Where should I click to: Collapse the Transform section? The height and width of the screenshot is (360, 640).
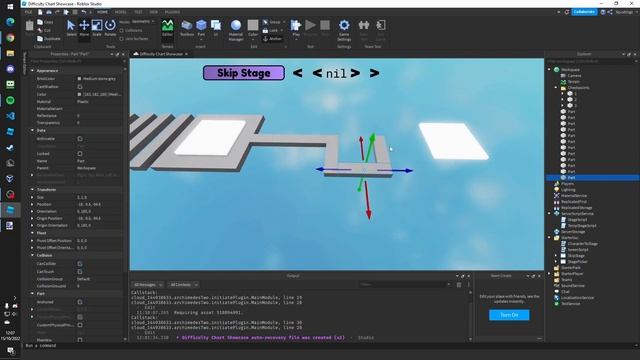32,189
